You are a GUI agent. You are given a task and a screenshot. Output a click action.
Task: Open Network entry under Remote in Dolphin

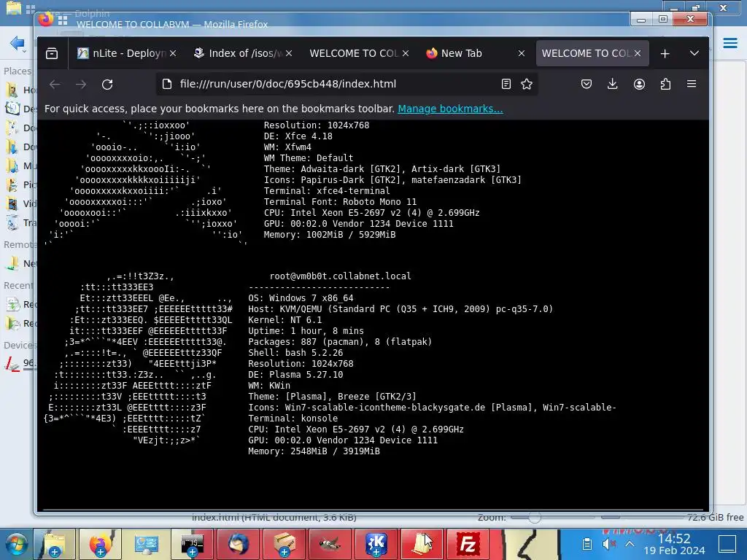[x=20, y=263]
